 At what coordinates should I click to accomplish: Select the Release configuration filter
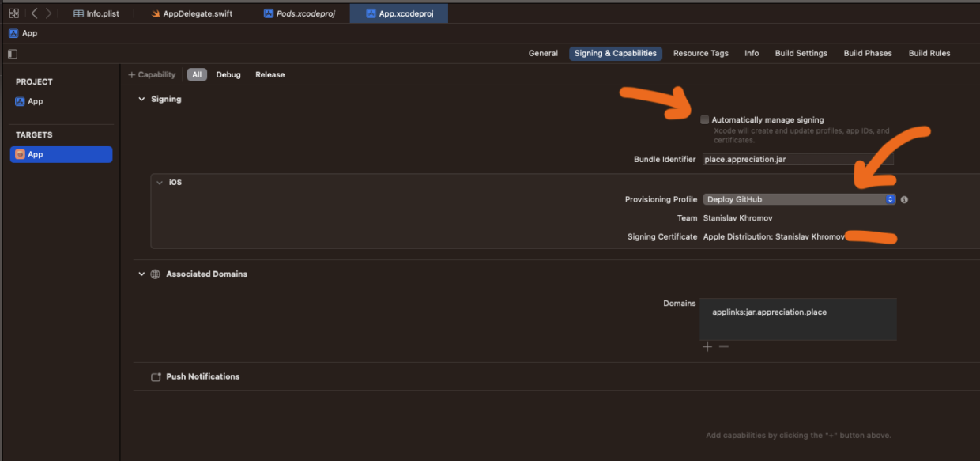269,75
